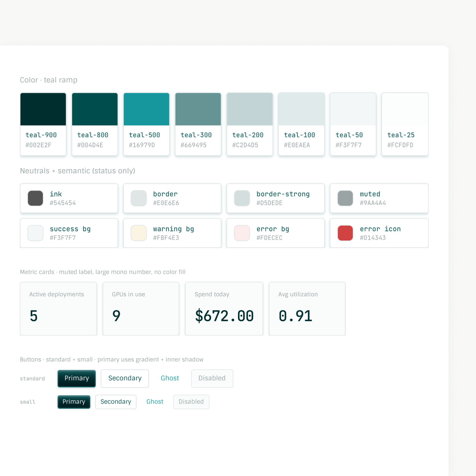Viewport: 476px width, 476px height.
Task: Click the '#002E2F' hex code text
Action: click(38, 145)
